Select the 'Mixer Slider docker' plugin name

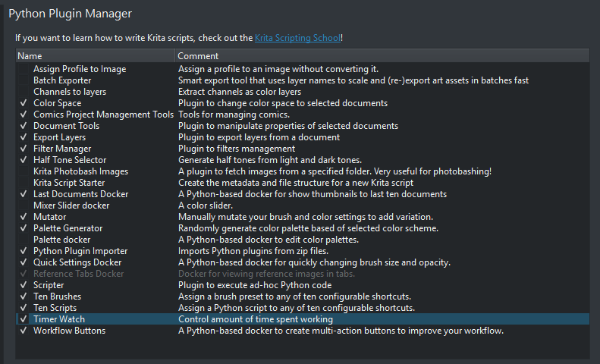[71, 206]
